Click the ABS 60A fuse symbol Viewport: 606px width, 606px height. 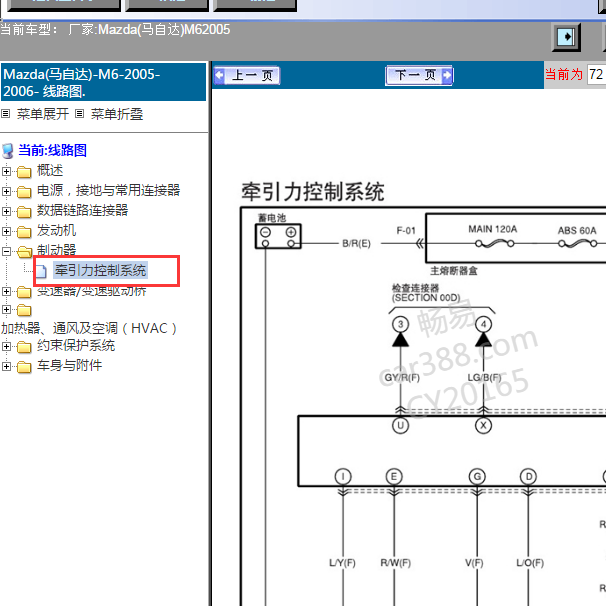577,243
